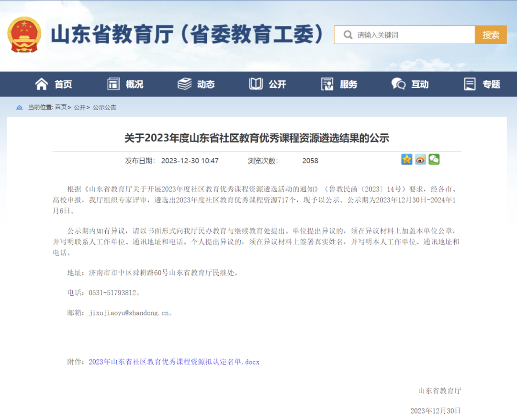Open the 公开 book icon
The image size is (517, 420).
tap(256, 84)
